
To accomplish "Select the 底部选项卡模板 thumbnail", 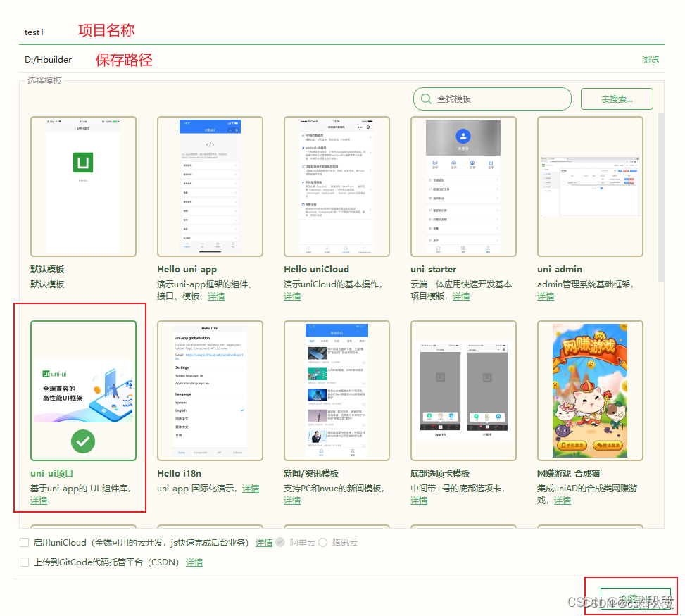I will (x=463, y=391).
